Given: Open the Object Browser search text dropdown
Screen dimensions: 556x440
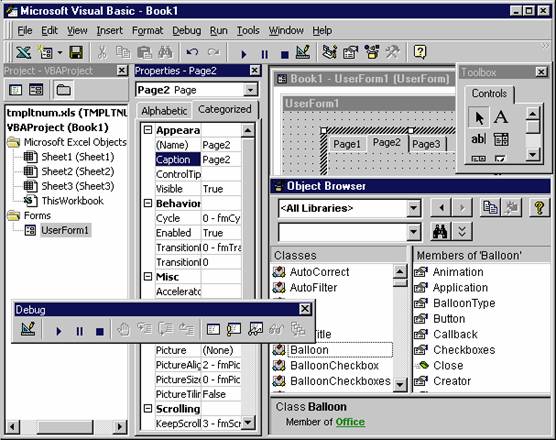Looking at the screenshot, I should [x=413, y=232].
